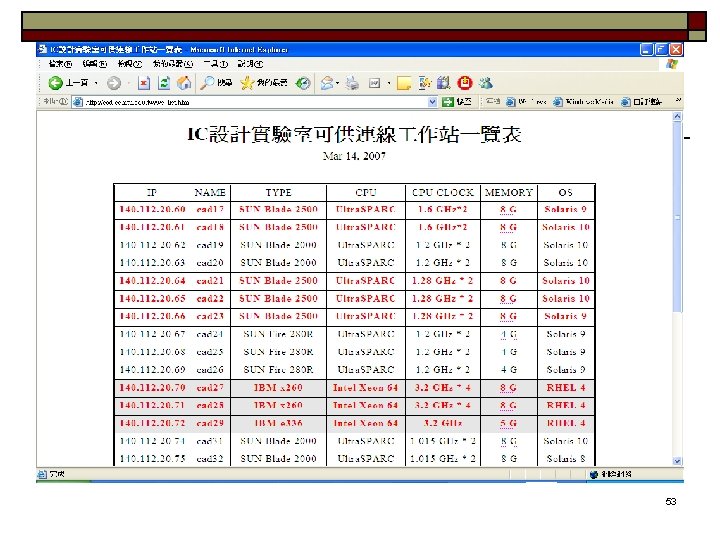This screenshot has height=540, width=720.
Task: Click the first W link in Links bar
Action: coord(526,102)
